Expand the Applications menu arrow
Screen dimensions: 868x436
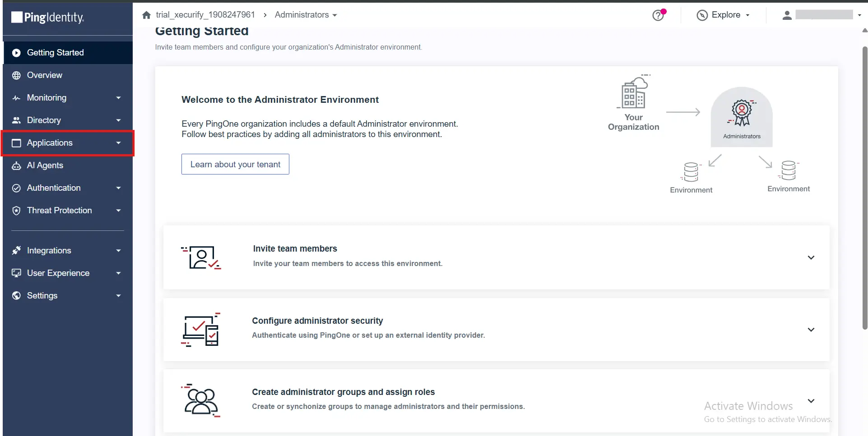118,143
